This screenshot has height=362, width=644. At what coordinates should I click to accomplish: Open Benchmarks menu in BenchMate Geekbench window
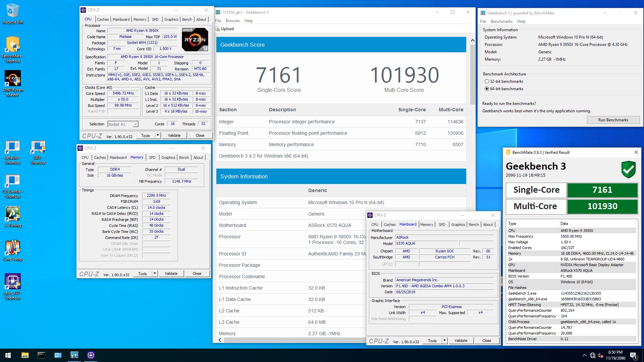(501, 21)
